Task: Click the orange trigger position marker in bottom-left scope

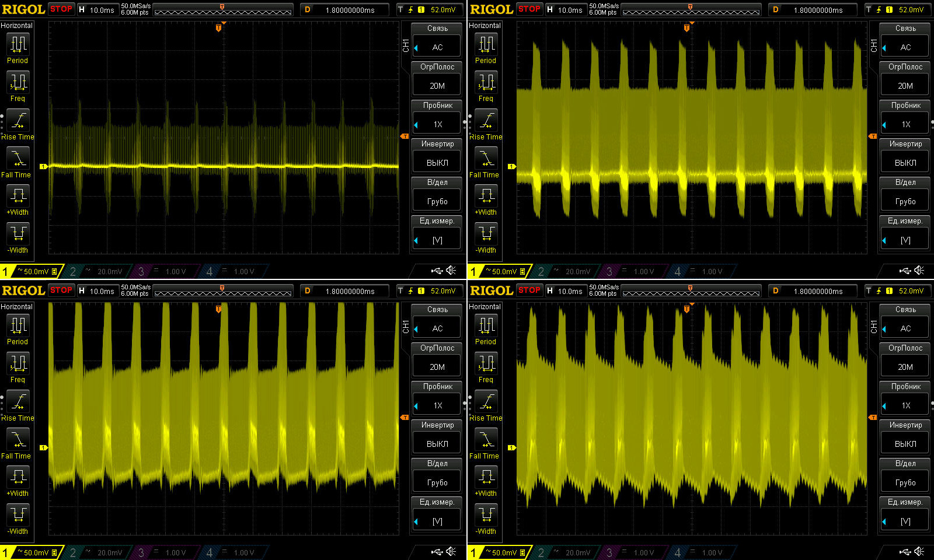Action: click(x=218, y=309)
